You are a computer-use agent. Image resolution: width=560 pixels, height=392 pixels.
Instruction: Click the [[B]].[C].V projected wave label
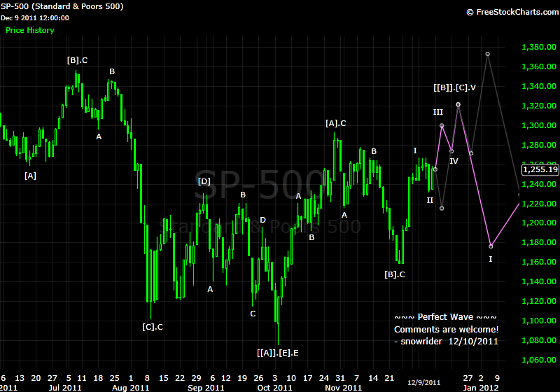click(x=454, y=87)
